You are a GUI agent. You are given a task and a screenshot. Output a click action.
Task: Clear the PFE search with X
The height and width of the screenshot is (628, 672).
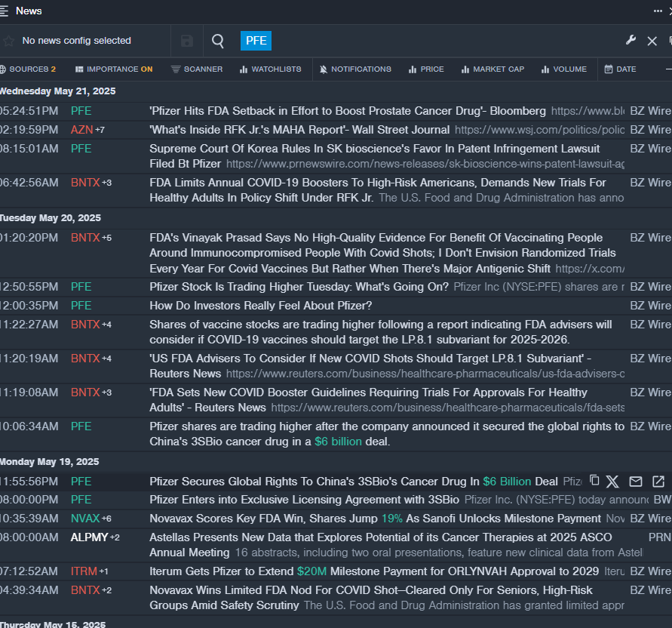tap(652, 41)
